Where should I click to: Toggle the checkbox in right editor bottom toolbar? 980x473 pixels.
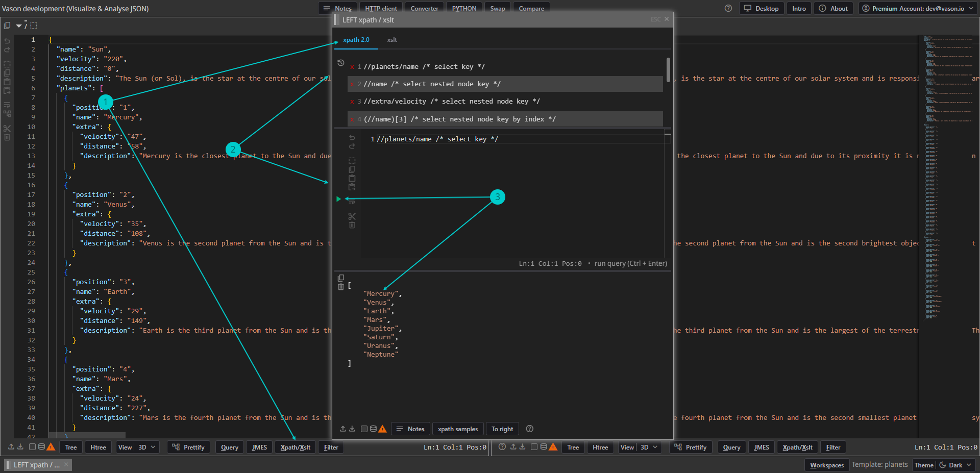click(x=534, y=447)
